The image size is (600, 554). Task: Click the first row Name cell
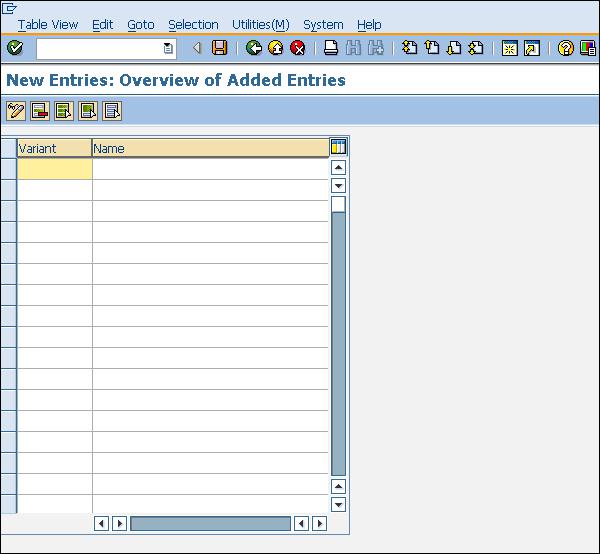click(x=210, y=169)
